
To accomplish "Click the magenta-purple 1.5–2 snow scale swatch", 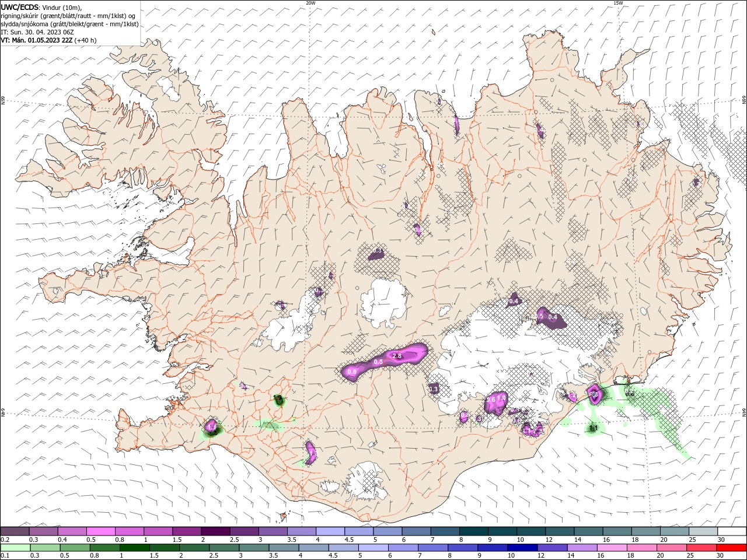I will point(187,531).
